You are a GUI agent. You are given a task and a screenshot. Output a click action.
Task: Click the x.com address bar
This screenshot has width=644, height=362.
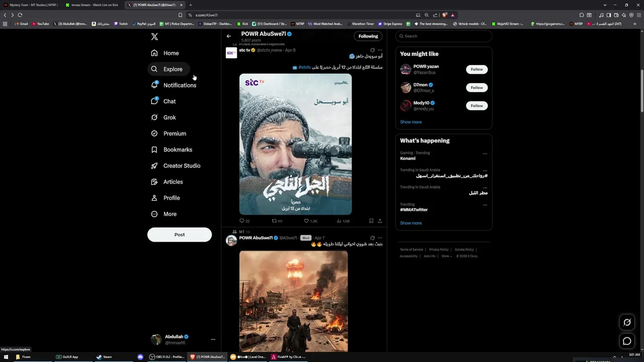(302, 15)
